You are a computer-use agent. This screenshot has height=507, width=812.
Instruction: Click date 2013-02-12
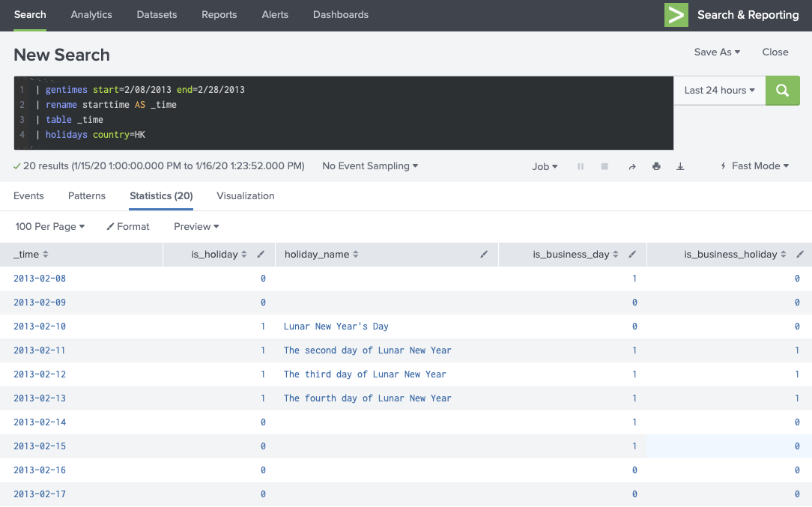click(x=40, y=374)
